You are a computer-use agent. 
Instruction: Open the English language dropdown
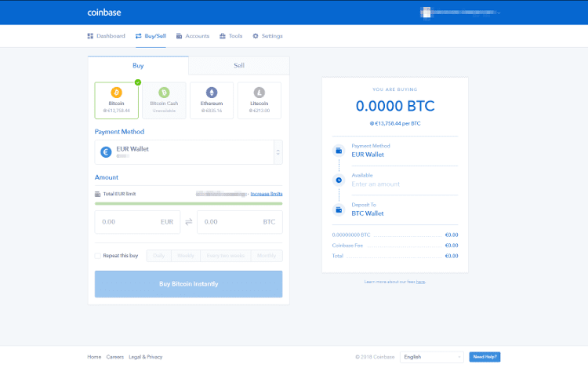click(x=432, y=357)
